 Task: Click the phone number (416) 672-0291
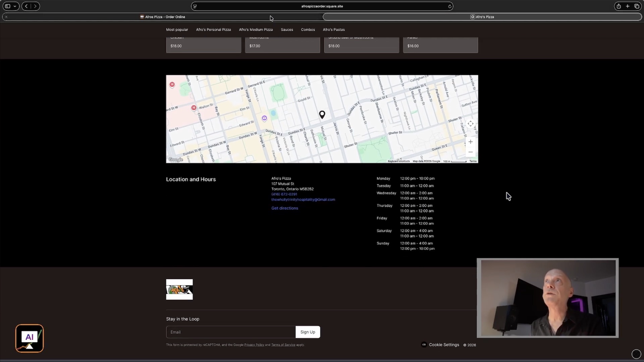click(284, 194)
